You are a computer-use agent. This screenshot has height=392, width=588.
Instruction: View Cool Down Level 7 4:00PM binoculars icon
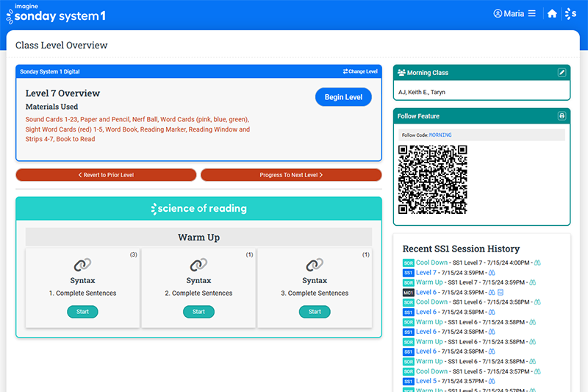pyautogui.click(x=537, y=263)
